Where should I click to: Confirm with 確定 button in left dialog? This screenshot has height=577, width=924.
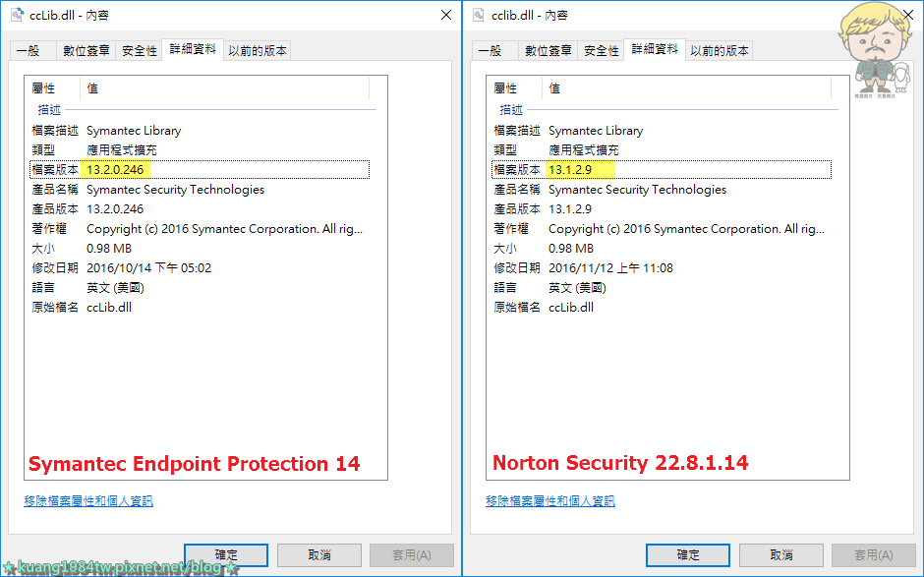[226, 555]
